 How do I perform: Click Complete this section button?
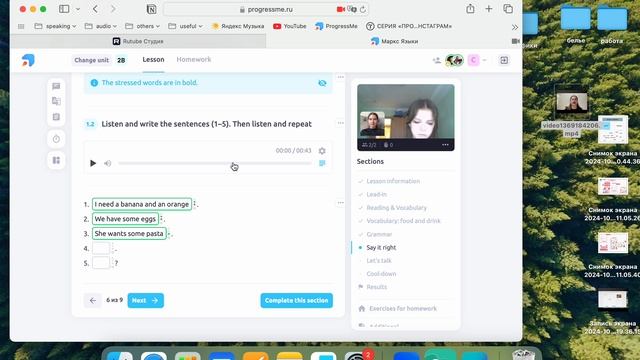[x=297, y=300]
